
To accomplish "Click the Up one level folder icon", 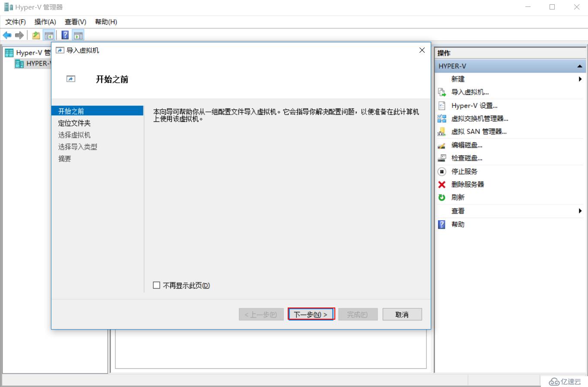I will pos(36,35).
